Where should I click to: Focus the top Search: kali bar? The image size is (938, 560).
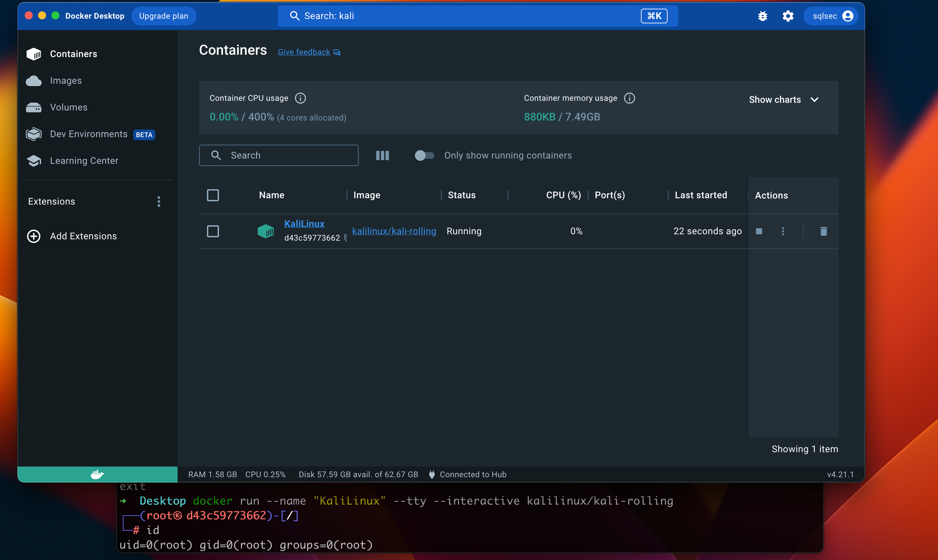pos(477,16)
